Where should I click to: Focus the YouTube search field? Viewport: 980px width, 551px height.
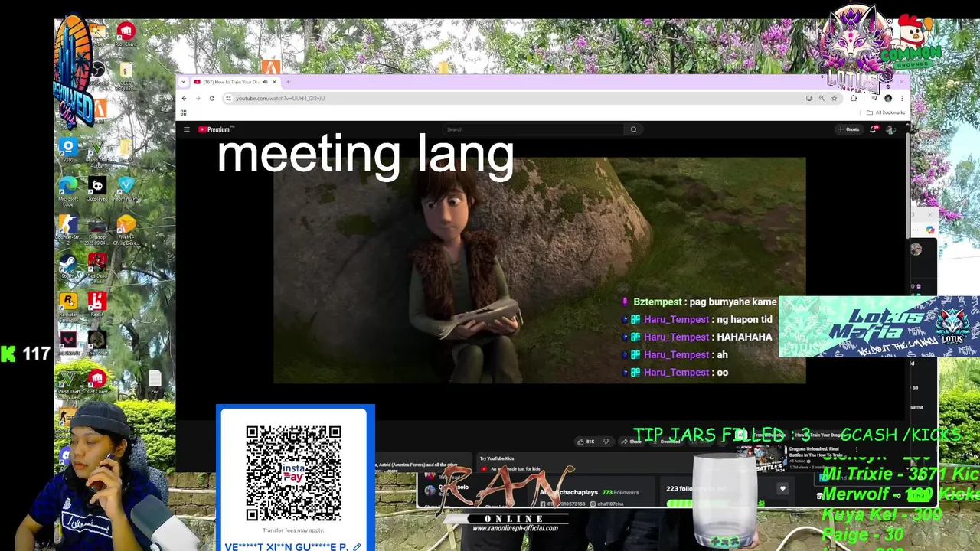click(534, 129)
